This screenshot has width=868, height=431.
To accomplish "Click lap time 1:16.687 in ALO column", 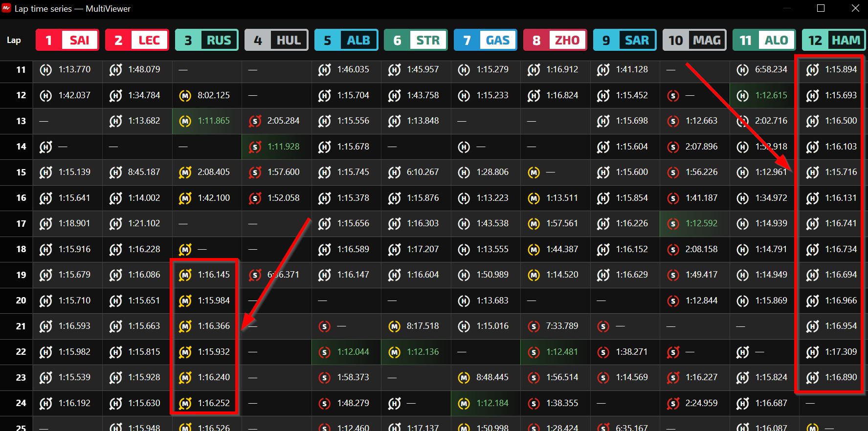I will 771,403.
